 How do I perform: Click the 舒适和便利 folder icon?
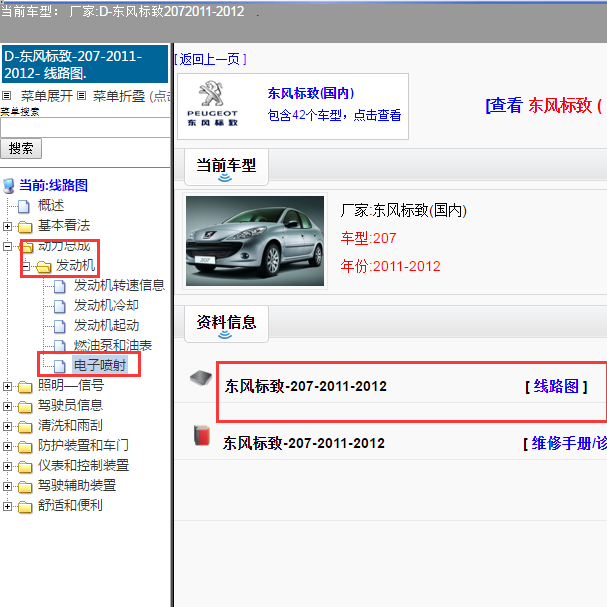25,508
